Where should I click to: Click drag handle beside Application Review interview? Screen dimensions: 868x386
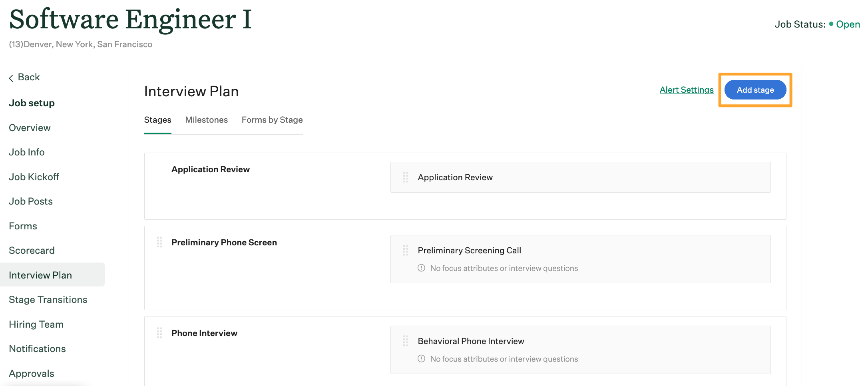point(406,177)
